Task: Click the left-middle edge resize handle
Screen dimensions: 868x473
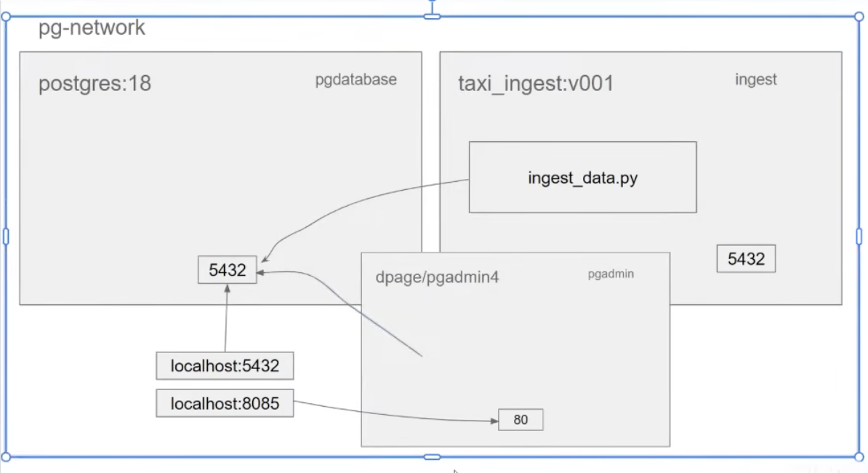Action: coord(6,236)
